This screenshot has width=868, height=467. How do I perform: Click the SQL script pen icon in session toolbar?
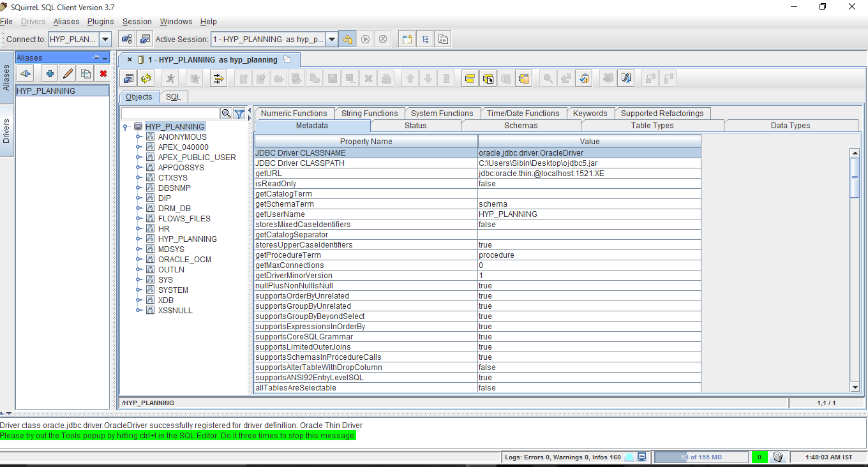tap(626, 78)
